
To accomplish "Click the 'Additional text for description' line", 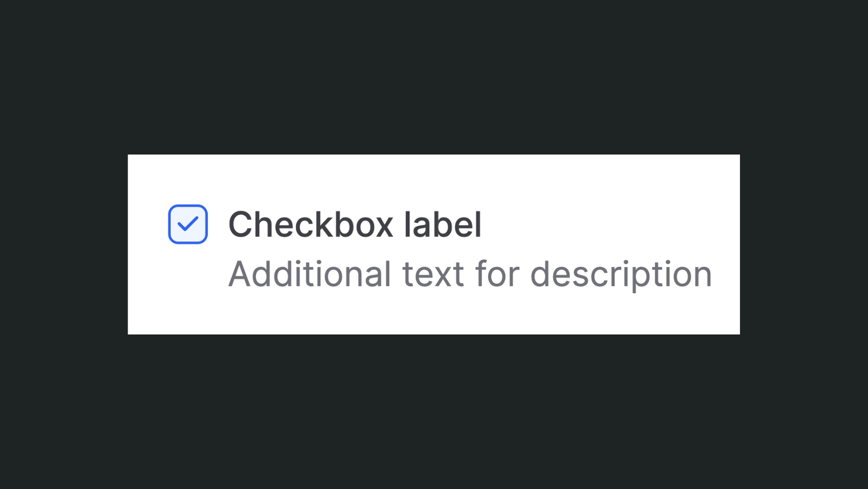I will [x=469, y=273].
